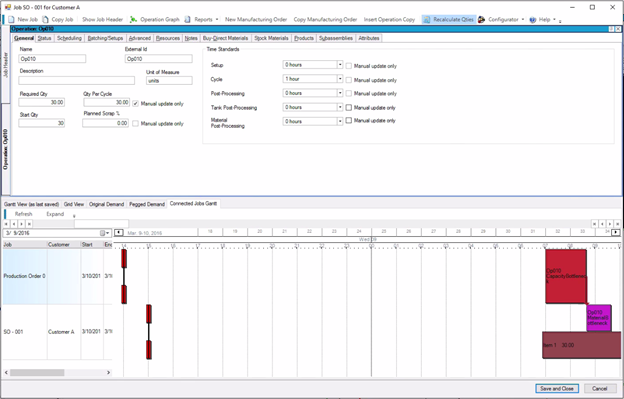The image size is (624, 399).
Task: Open the Stock Materials tab
Action: click(x=271, y=38)
